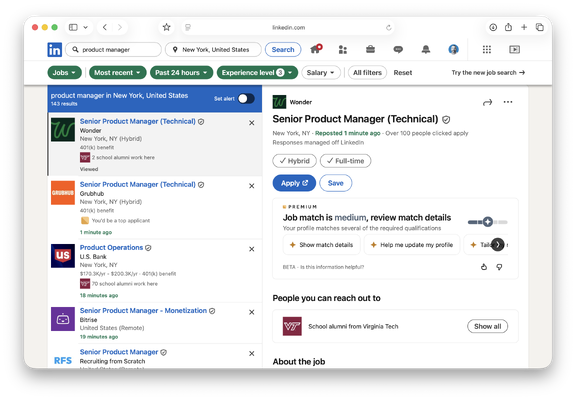Screen dimensions: 576x400
Task: Click the Bitrise logo thumbnail
Action: coord(63,319)
